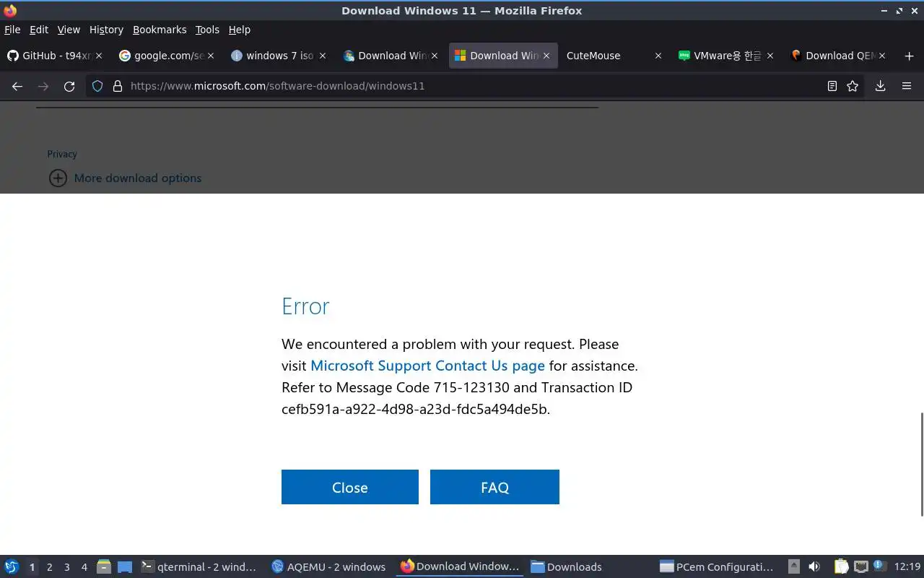924x578 pixels.
Task: Open the clipboard manager tray icon
Action: 841,566
